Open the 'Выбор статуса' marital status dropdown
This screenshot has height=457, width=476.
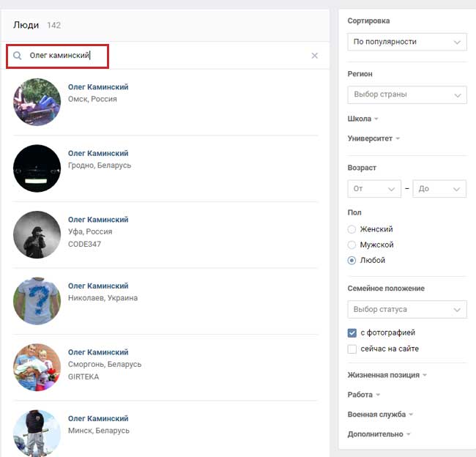[x=406, y=309]
